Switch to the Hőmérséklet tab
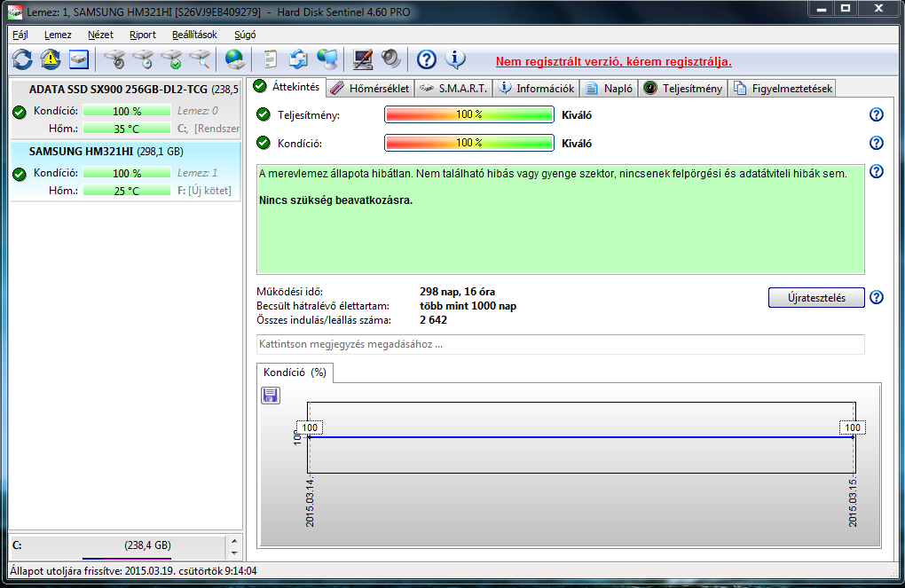 [x=371, y=89]
